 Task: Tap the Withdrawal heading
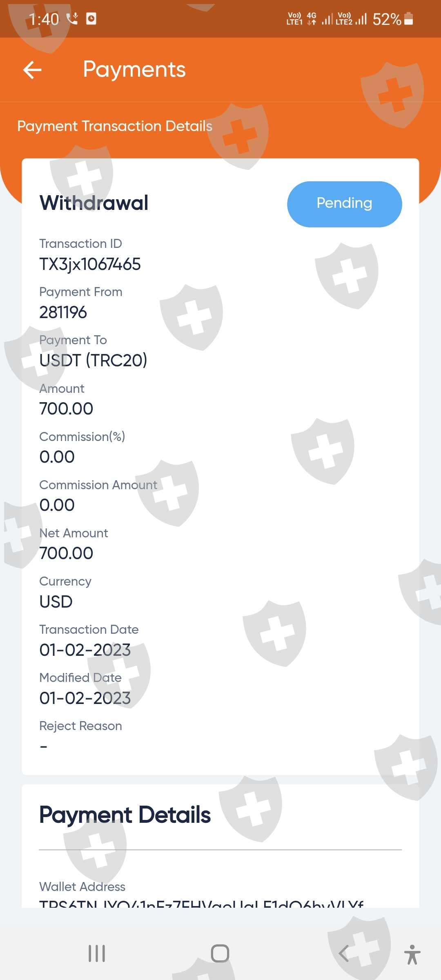point(94,203)
